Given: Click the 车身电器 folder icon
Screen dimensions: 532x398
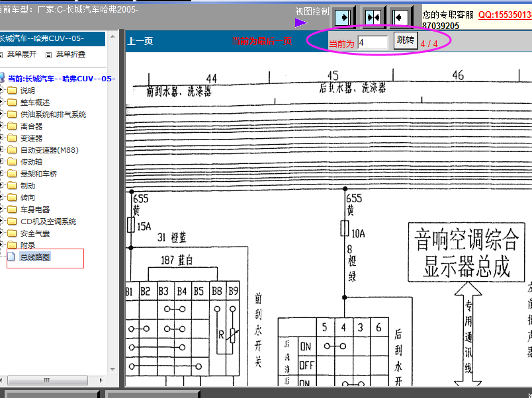Looking at the screenshot, I should click(12, 209).
